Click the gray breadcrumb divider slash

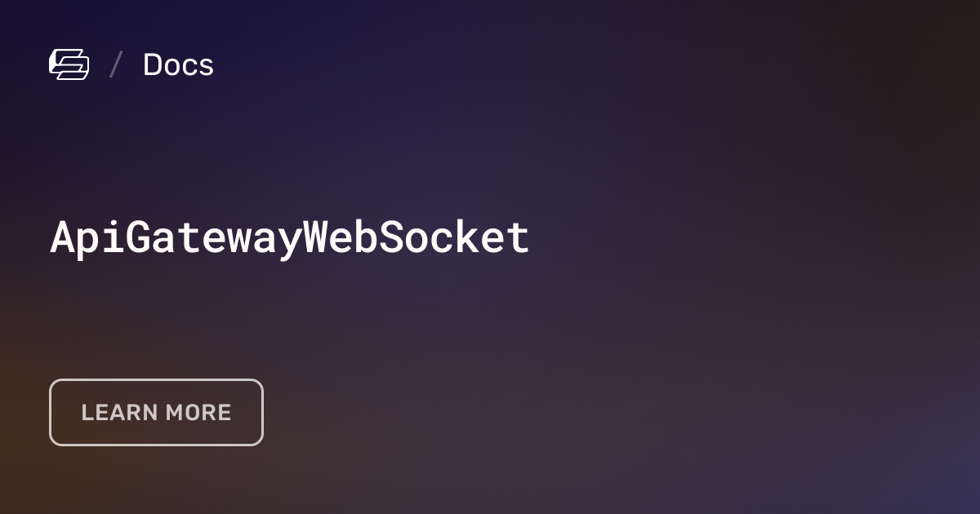click(116, 65)
